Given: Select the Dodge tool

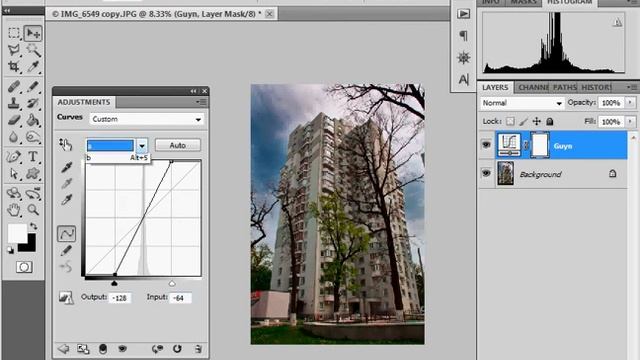Looking at the screenshot, I should 33,137.
